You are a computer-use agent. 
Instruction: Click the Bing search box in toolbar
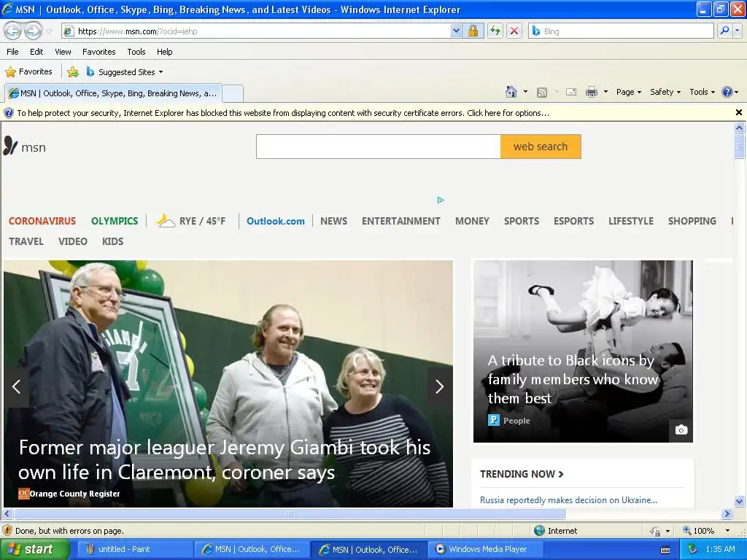(621, 31)
